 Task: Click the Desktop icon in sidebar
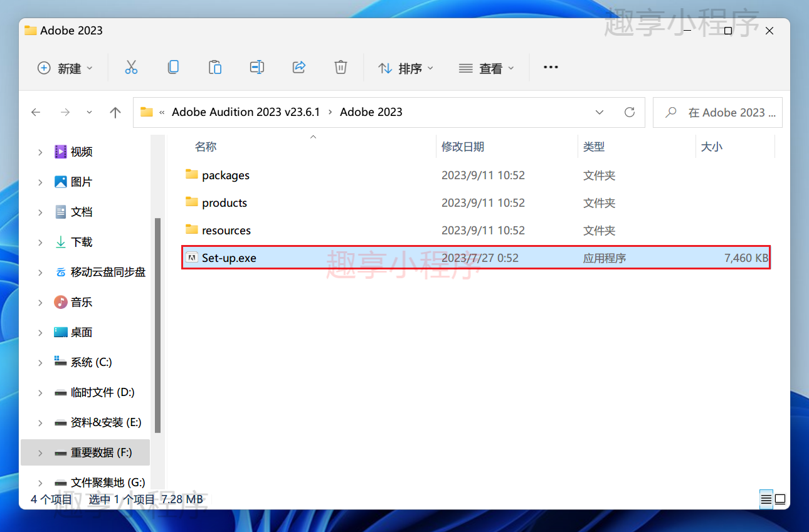tap(61, 332)
